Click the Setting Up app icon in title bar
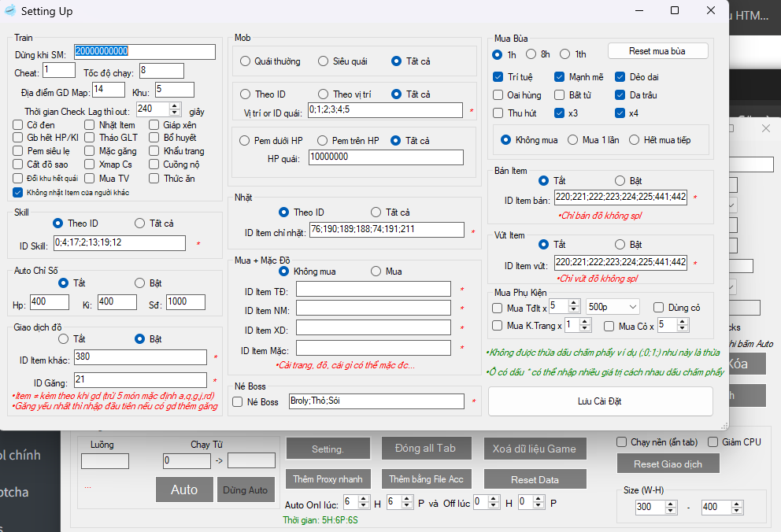Image resolution: width=781 pixels, height=532 pixels. [x=10, y=11]
